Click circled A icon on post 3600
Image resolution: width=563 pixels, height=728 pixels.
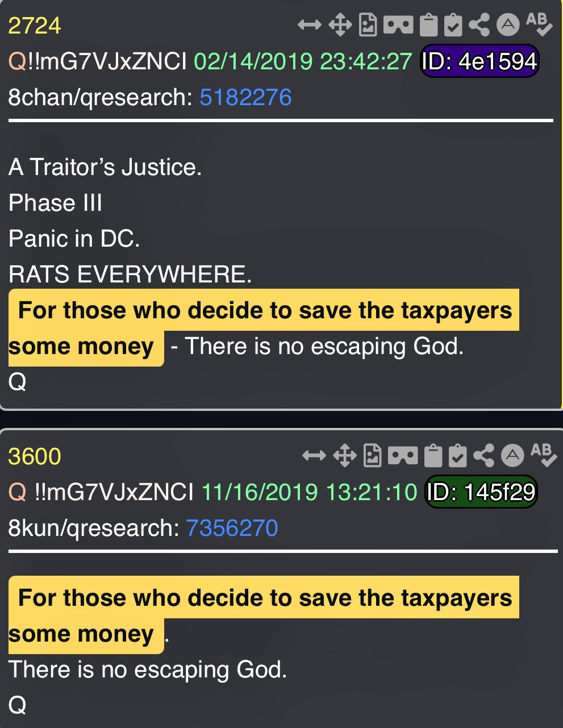point(512,455)
